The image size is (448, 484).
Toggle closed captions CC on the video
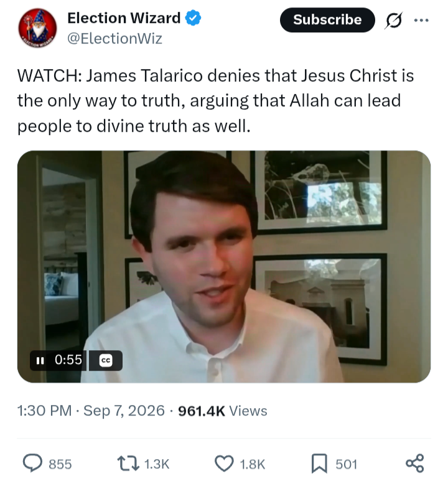pos(106,360)
